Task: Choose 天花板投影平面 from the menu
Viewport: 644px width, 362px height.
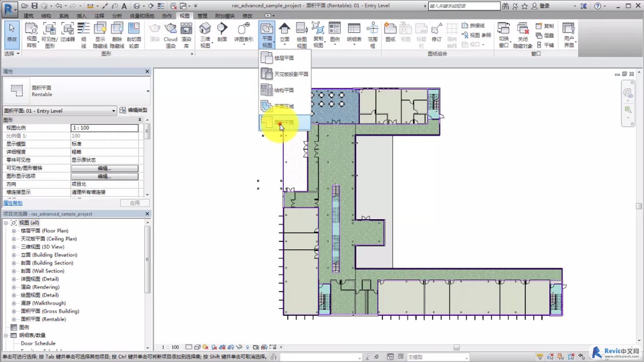Action: pyautogui.click(x=285, y=74)
